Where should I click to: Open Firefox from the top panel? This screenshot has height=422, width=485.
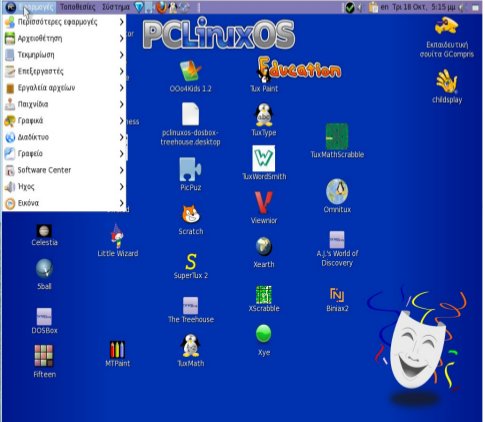click(161, 7)
